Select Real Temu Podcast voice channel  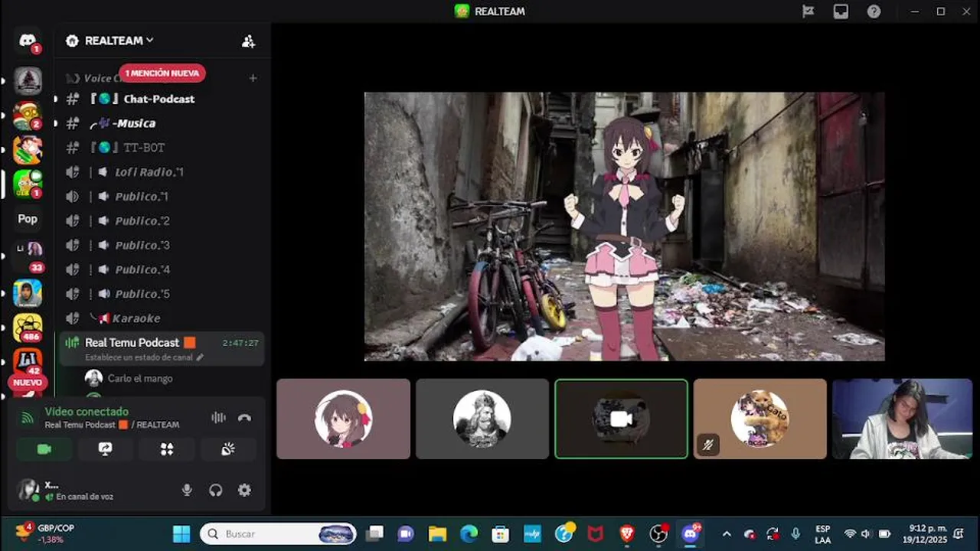click(162, 349)
